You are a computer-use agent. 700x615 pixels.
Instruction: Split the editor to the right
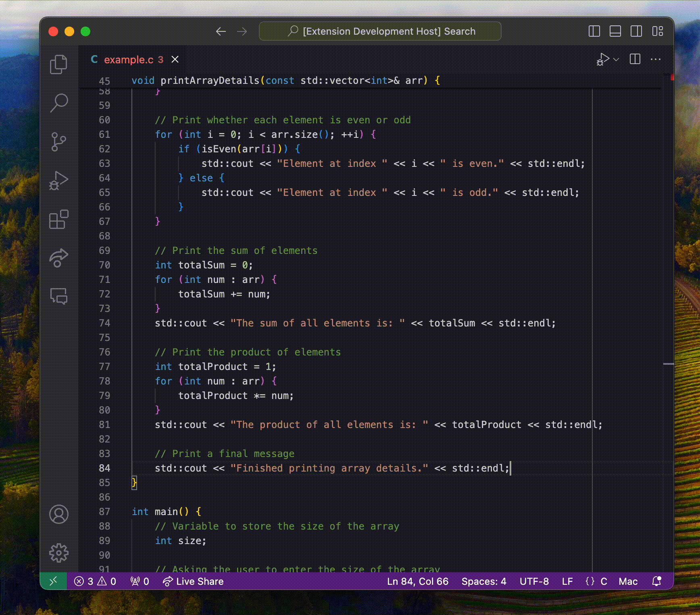[635, 59]
